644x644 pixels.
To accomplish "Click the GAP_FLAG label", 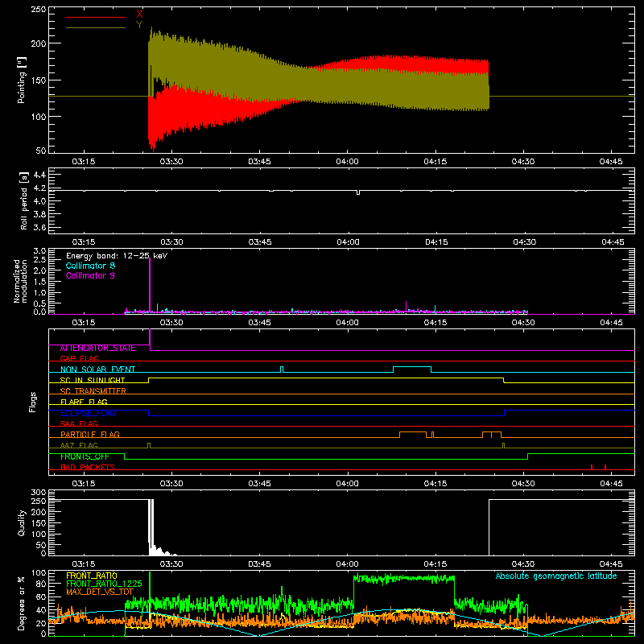I will [79, 358].
